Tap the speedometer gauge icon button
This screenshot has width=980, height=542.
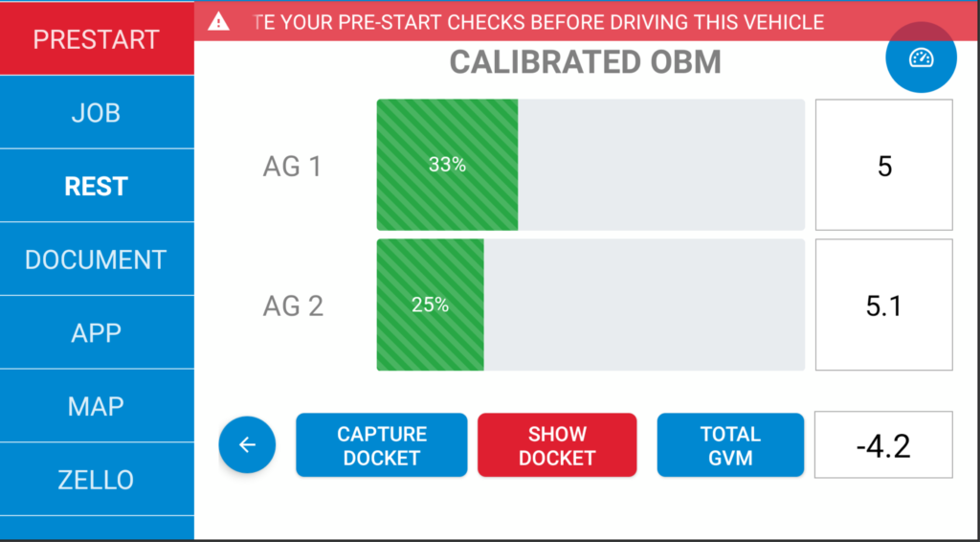pos(921,57)
